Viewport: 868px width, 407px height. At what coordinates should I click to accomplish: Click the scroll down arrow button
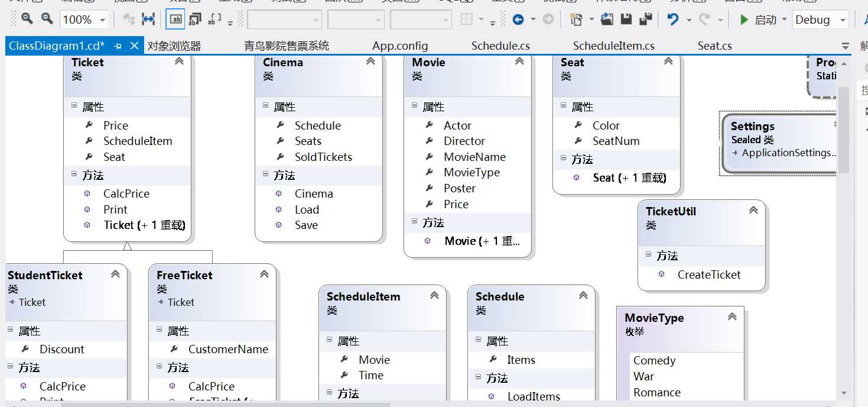coord(844,393)
